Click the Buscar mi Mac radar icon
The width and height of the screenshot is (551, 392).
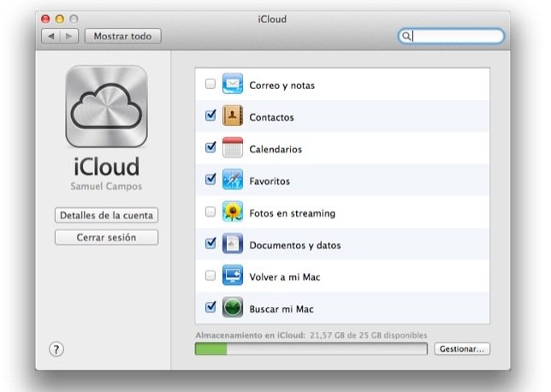234,308
